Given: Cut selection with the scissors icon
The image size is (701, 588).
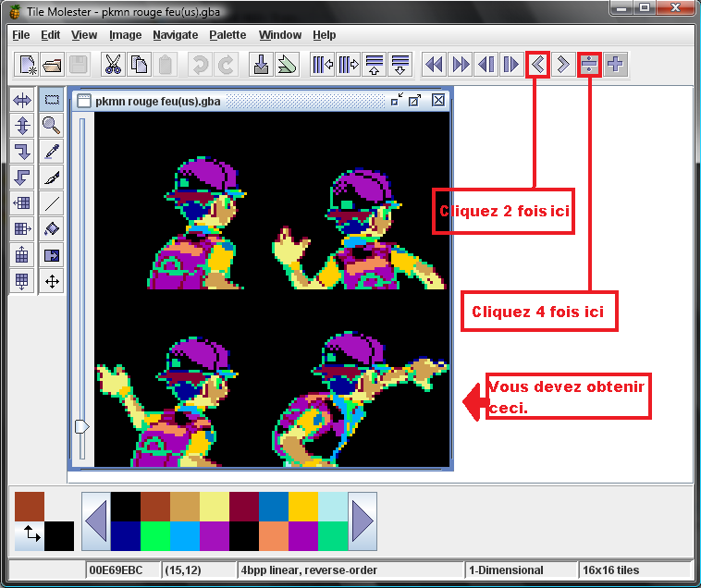Looking at the screenshot, I should pyautogui.click(x=113, y=65).
